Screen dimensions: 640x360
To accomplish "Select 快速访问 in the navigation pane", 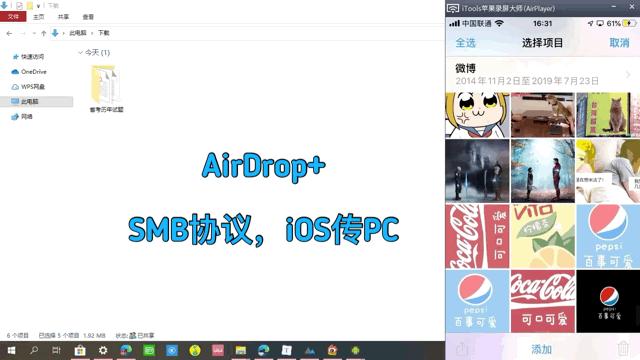I will point(33,57).
